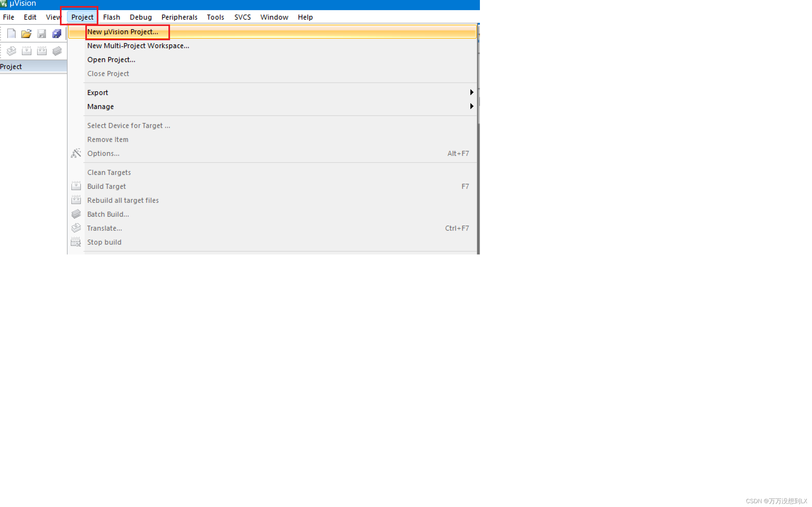Screen dimensions: 812x507
Task: Select New µVision Project menu entry
Action: click(x=123, y=32)
